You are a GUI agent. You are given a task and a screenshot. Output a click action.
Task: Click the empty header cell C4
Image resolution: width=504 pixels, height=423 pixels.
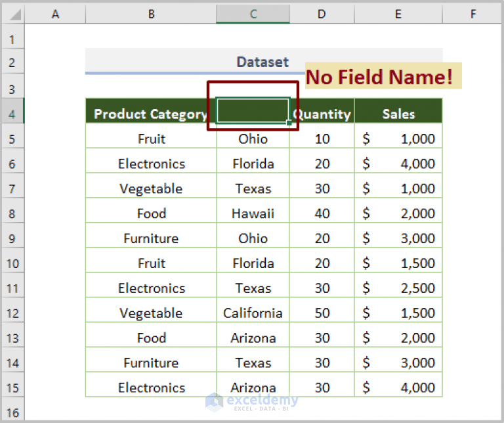click(253, 111)
